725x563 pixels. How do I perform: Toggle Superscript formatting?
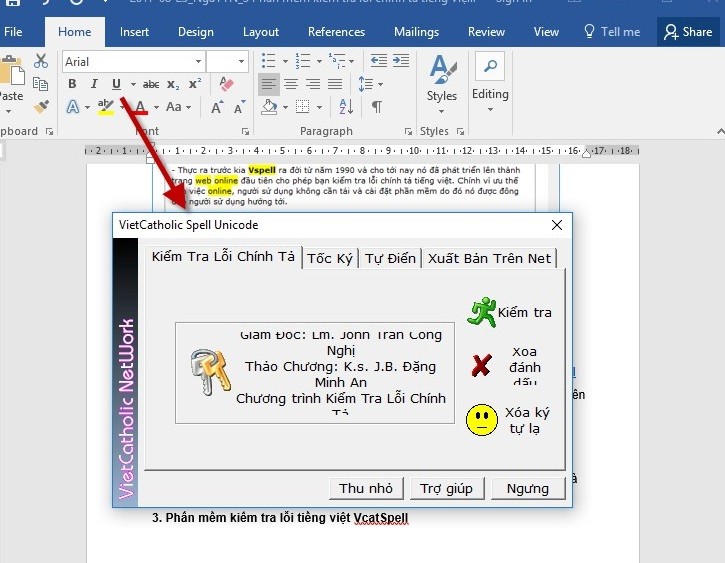[195, 84]
